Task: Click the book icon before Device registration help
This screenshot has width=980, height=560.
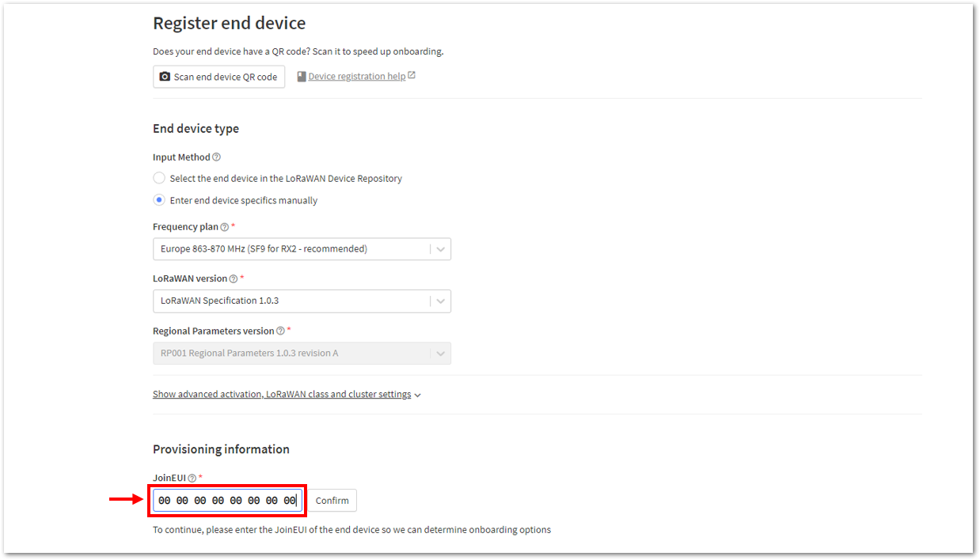Action: (302, 77)
